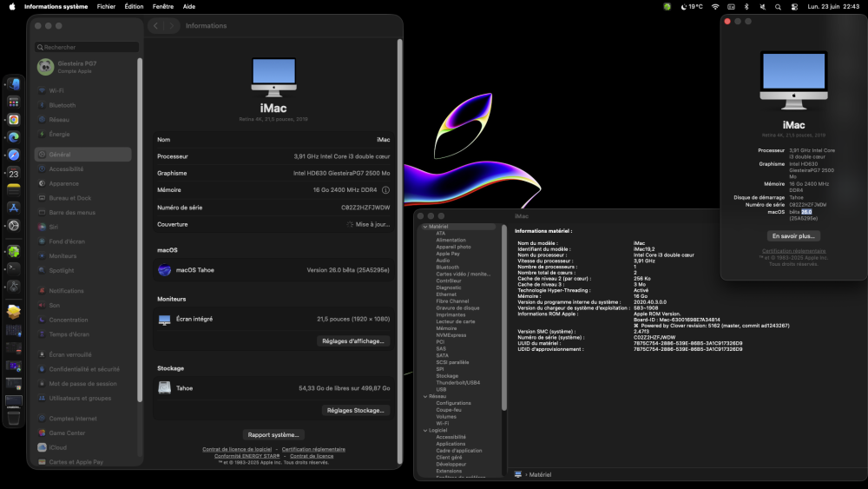868x489 pixels.
Task: Open the Apple menu
Action: tap(12, 7)
